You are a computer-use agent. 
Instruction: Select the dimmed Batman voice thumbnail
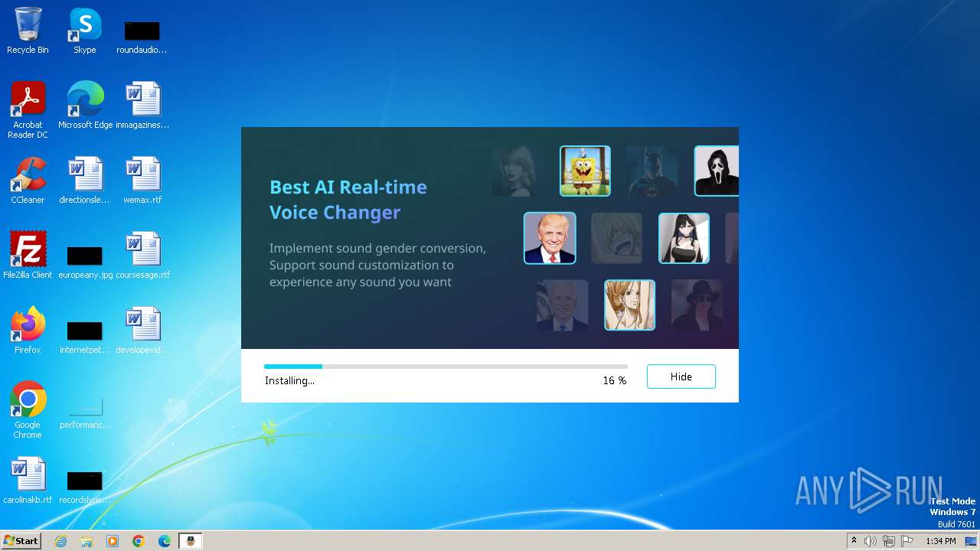pos(652,171)
